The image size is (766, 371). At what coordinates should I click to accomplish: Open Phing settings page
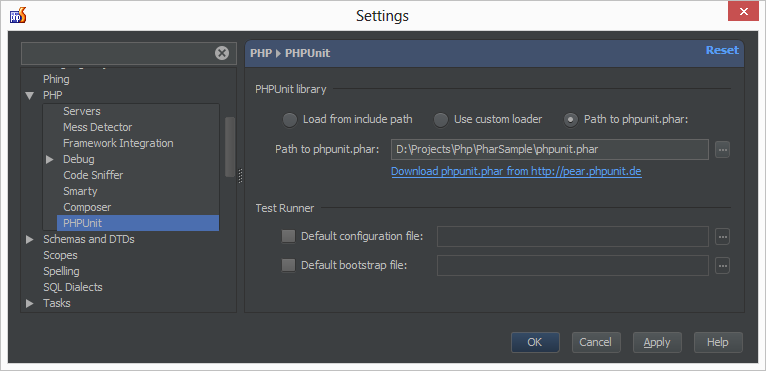(x=56, y=79)
